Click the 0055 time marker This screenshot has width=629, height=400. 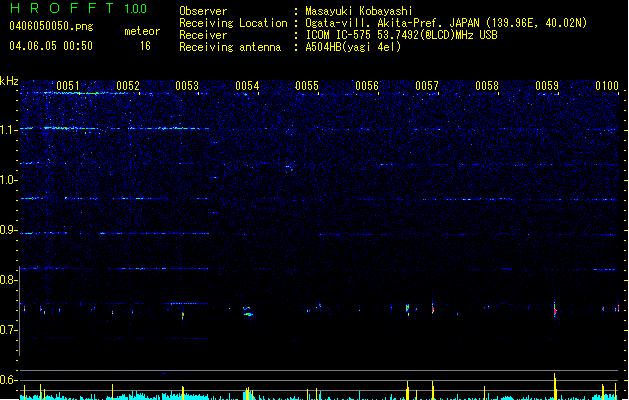(307, 85)
